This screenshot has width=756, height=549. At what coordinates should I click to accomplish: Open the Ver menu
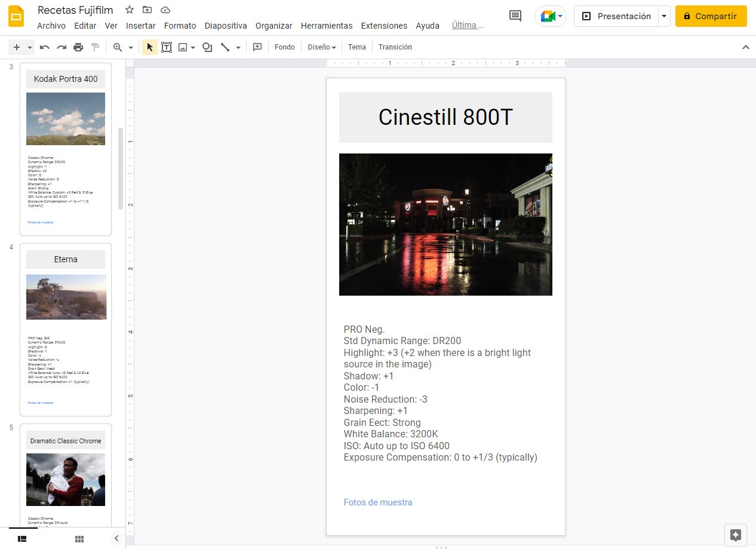[x=111, y=26]
